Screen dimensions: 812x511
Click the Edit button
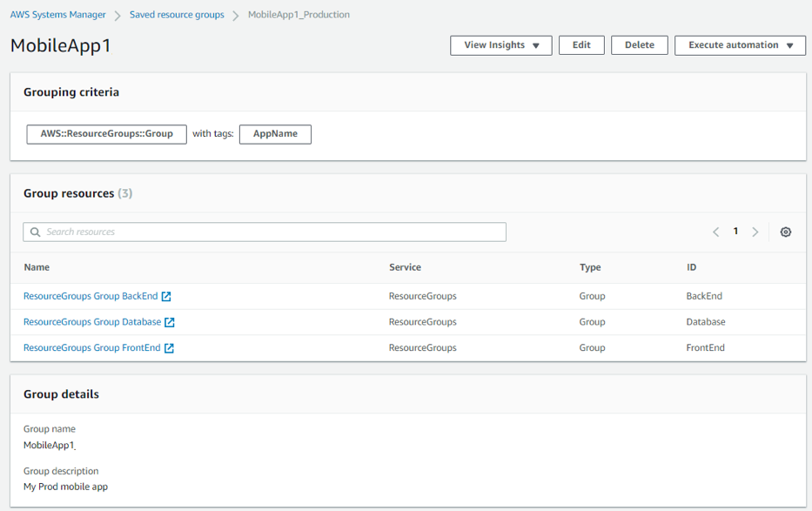point(581,45)
